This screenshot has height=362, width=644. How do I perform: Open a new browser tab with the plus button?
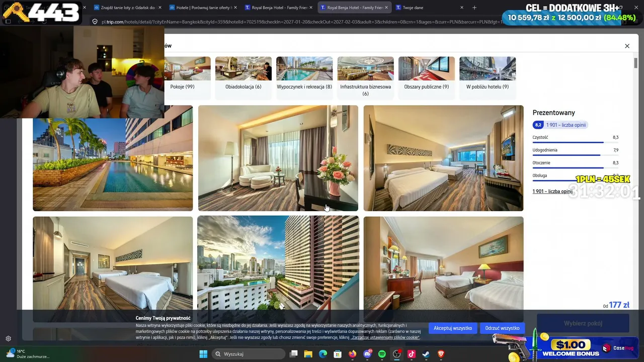474,8
